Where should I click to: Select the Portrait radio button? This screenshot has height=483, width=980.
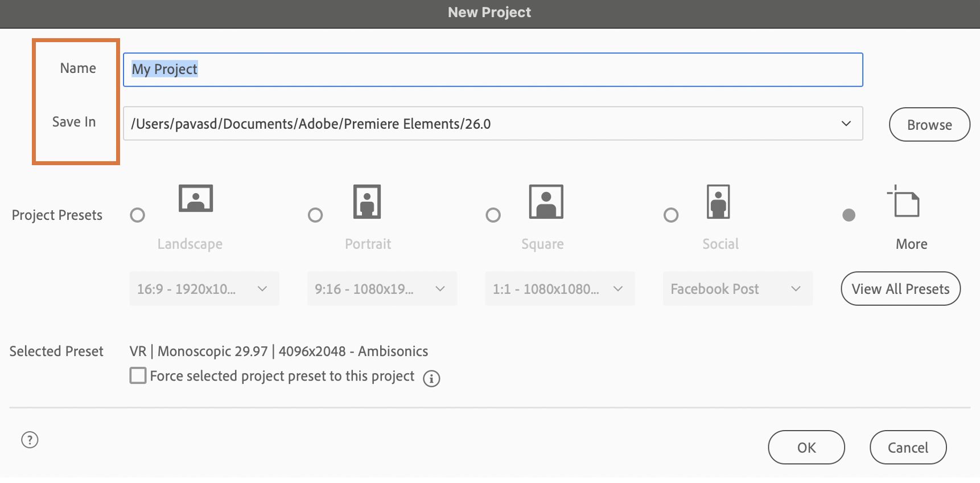pyautogui.click(x=315, y=215)
